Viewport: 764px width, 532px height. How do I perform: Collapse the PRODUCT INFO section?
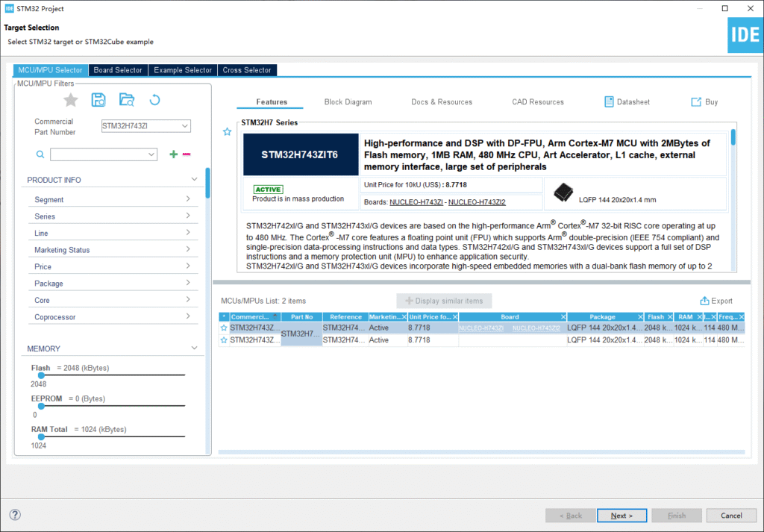coord(195,179)
